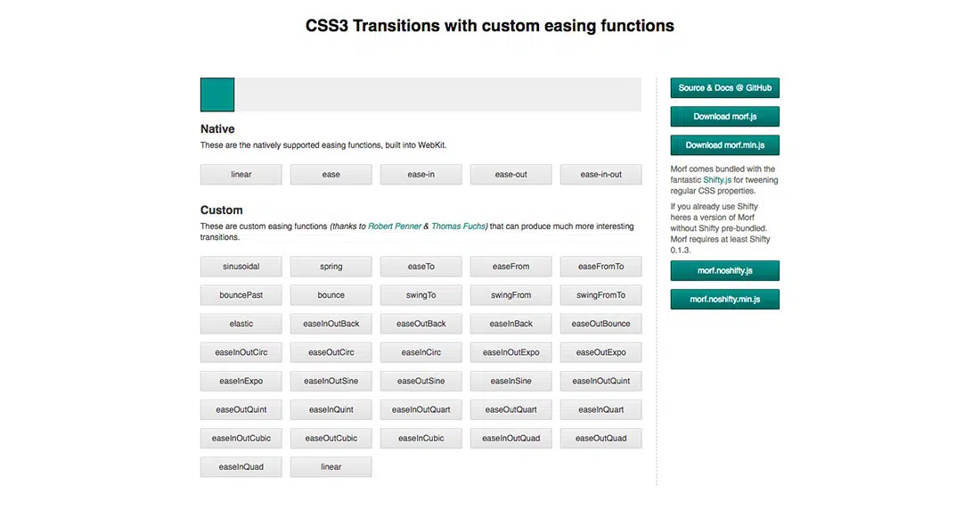Select the easeInQuad easing button
980x510 pixels.
[x=241, y=466]
